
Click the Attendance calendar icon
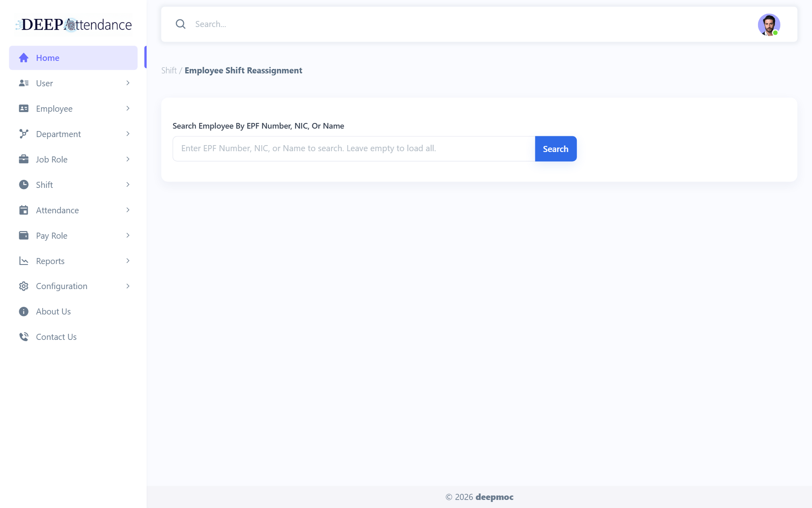[x=24, y=210]
